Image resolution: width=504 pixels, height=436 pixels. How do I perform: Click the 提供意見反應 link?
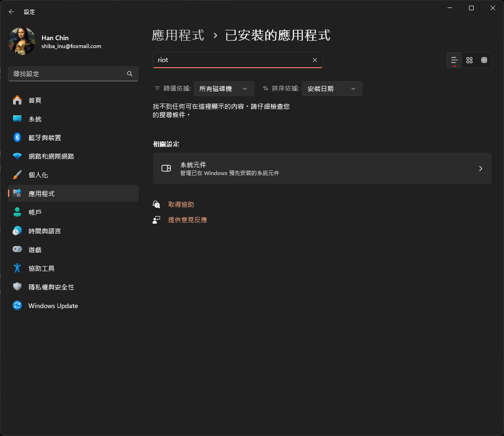pos(188,220)
